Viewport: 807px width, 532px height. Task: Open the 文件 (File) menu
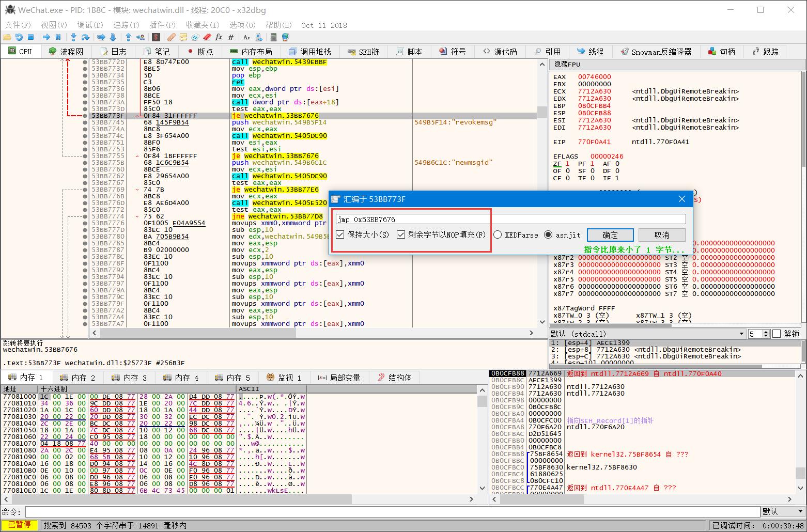(18, 25)
